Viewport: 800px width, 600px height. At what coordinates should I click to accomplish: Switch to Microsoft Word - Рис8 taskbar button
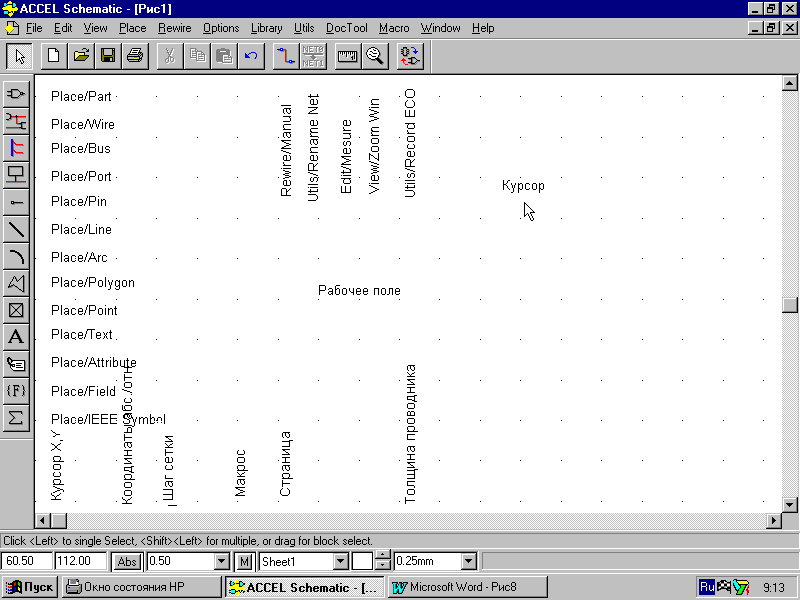[x=468, y=587]
